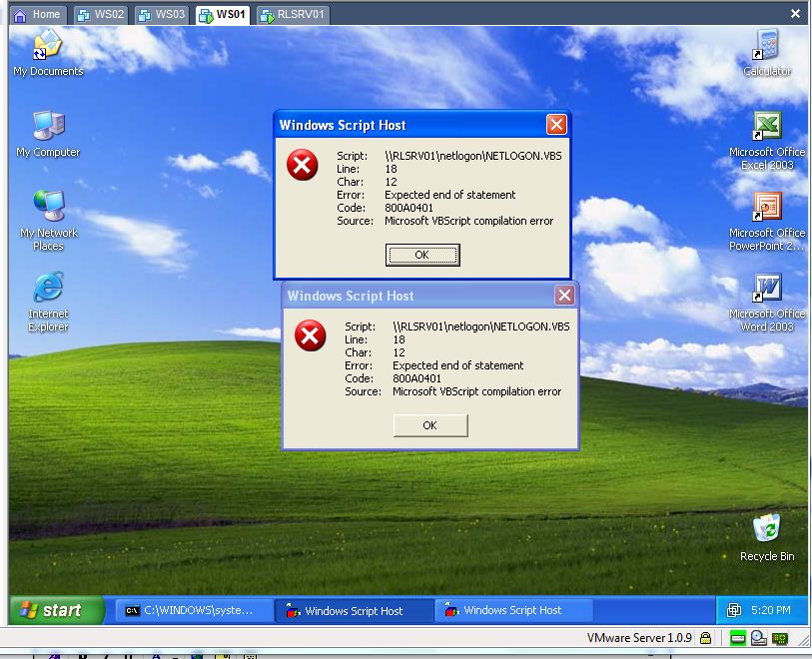The width and height of the screenshot is (812, 659).
Task: Close the lower Windows Script Host dialog
Action: pyautogui.click(x=564, y=296)
